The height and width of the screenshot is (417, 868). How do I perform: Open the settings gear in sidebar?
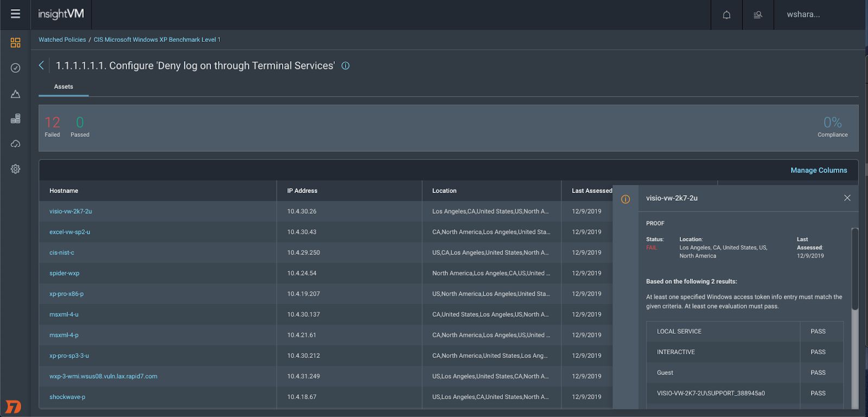click(x=15, y=169)
